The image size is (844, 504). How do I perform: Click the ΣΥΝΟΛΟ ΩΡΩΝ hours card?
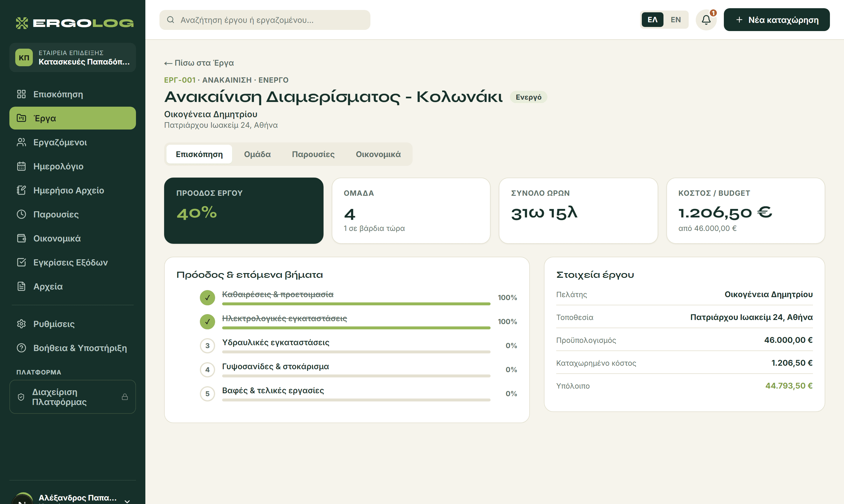[x=578, y=211]
